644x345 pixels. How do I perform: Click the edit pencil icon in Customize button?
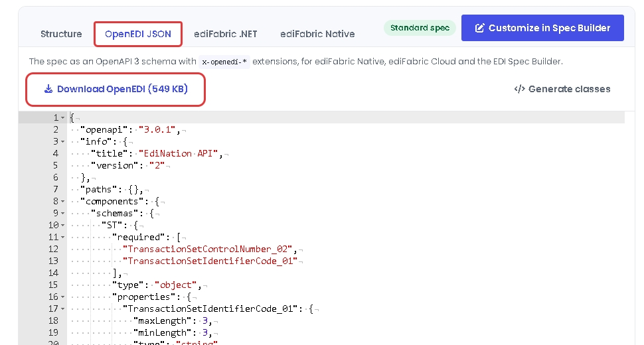pos(479,28)
